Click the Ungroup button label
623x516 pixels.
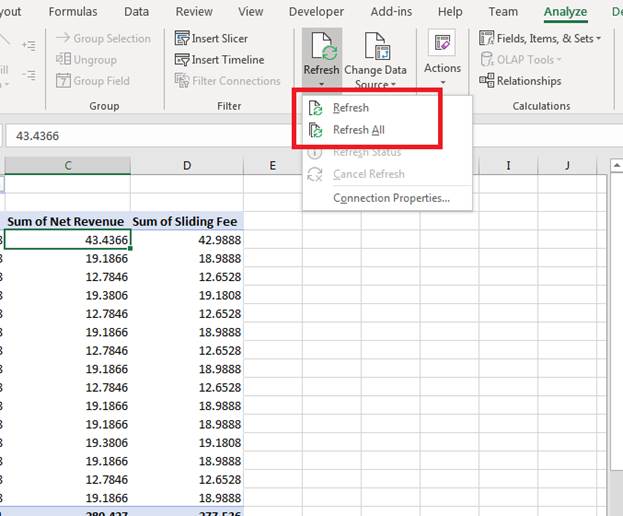pos(95,60)
